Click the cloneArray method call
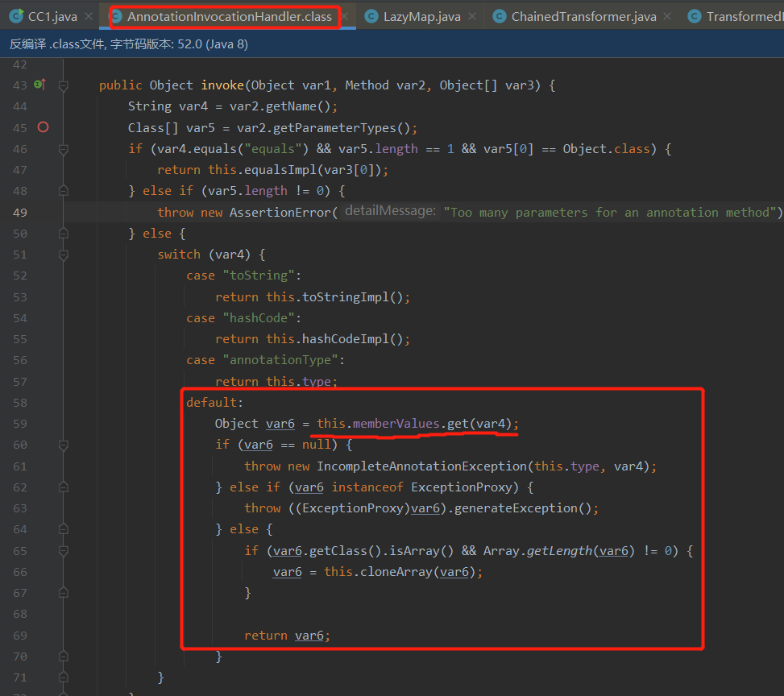 point(396,571)
